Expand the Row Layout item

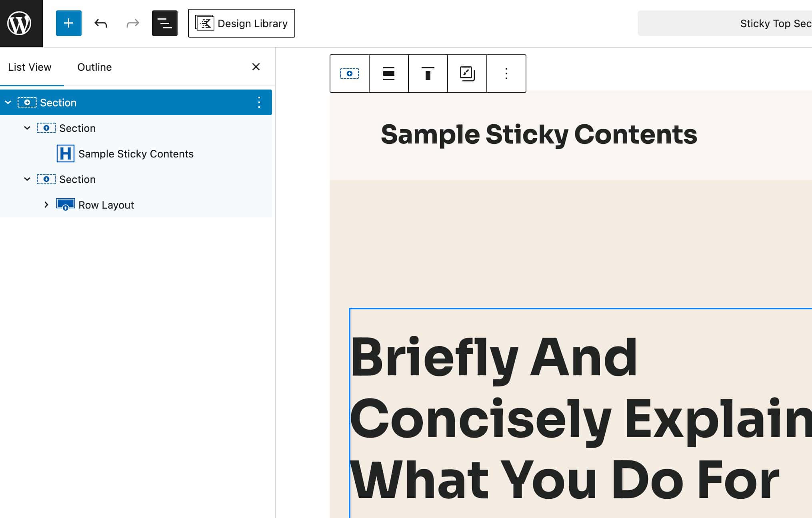click(46, 205)
